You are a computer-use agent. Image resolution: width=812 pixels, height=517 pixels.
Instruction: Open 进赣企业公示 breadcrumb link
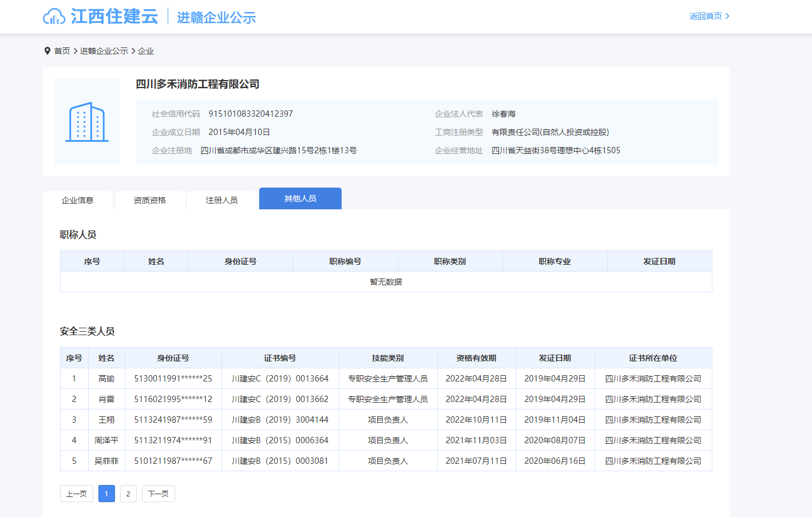104,51
